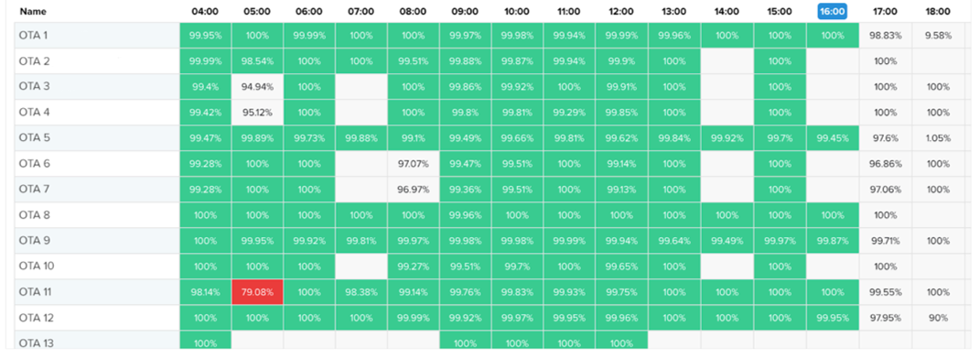Click the 04:00 column header
This screenshot has width=980, height=359.
[205, 11]
